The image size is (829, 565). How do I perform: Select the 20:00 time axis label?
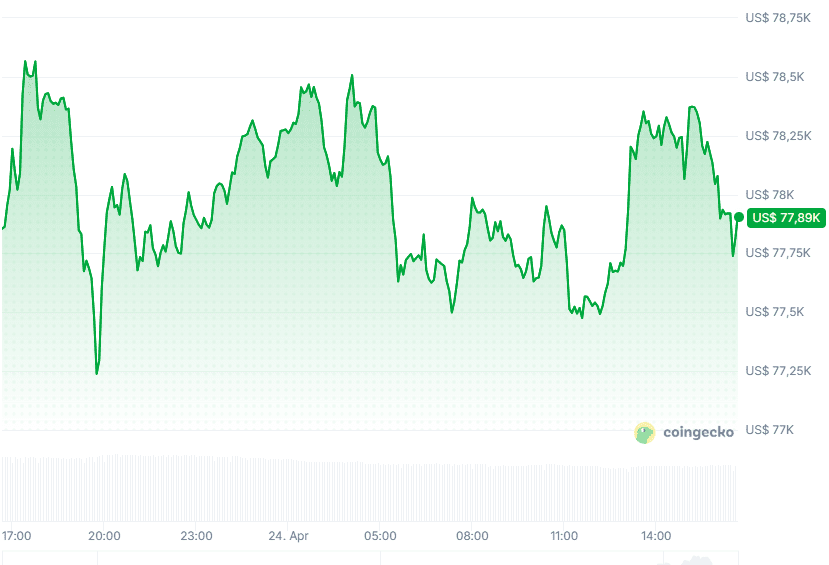(104, 536)
